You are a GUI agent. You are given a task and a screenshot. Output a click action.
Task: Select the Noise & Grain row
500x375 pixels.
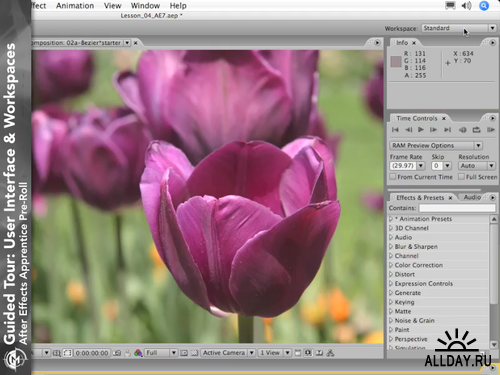coord(438,320)
